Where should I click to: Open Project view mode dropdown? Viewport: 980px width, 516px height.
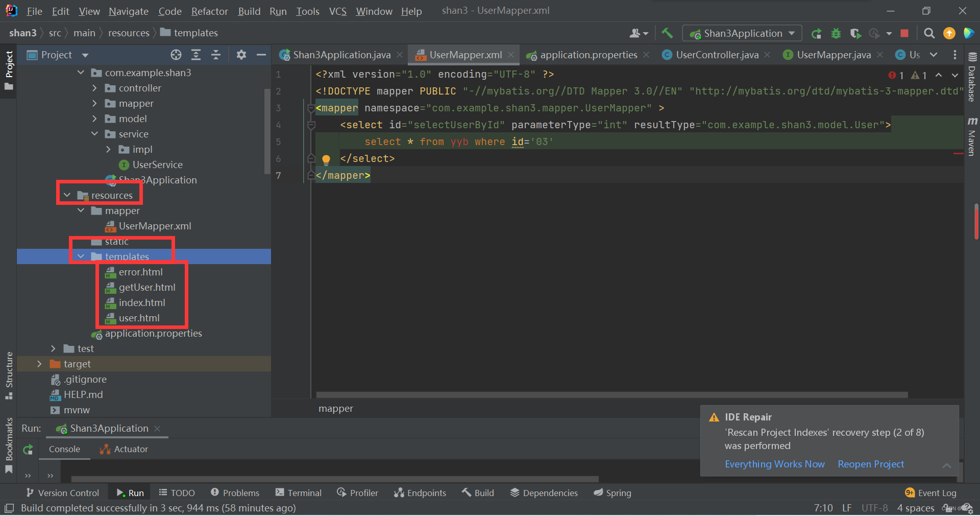pyautogui.click(x=85, y=55)
